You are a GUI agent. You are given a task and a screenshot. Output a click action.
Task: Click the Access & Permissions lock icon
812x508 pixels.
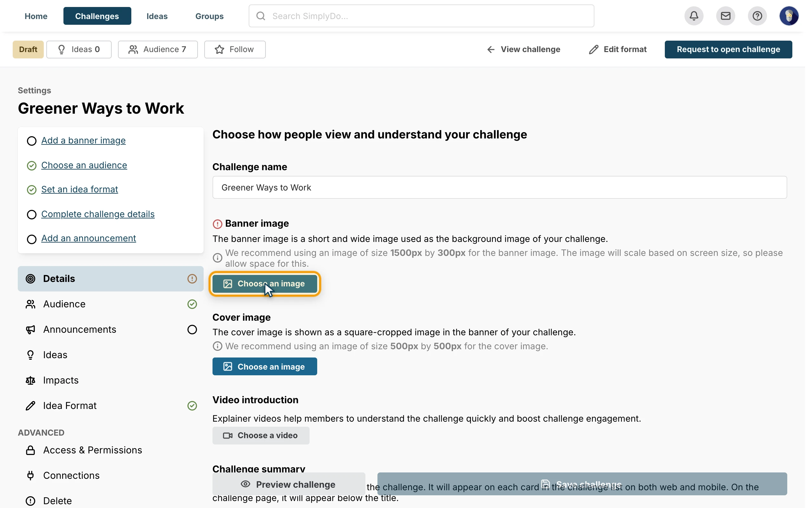point(30,450)
